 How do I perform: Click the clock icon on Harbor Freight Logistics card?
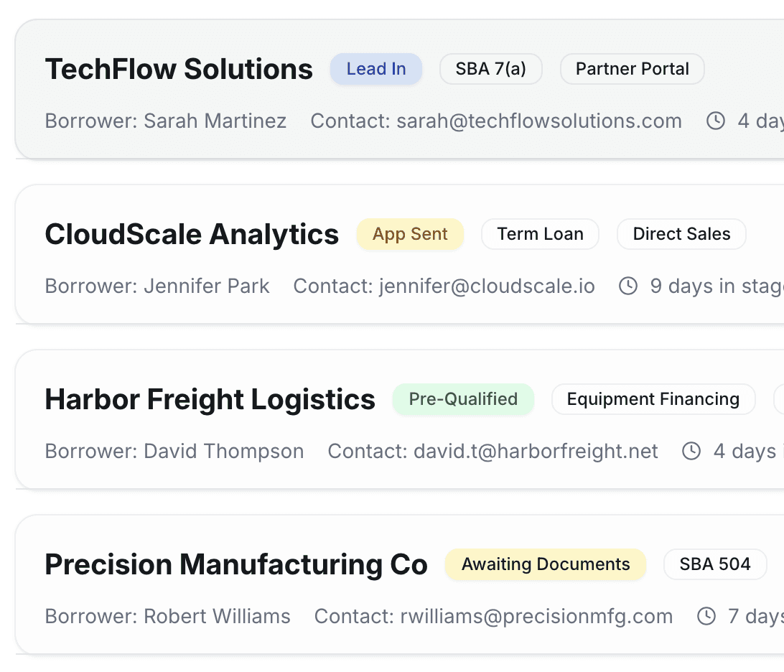691,451
